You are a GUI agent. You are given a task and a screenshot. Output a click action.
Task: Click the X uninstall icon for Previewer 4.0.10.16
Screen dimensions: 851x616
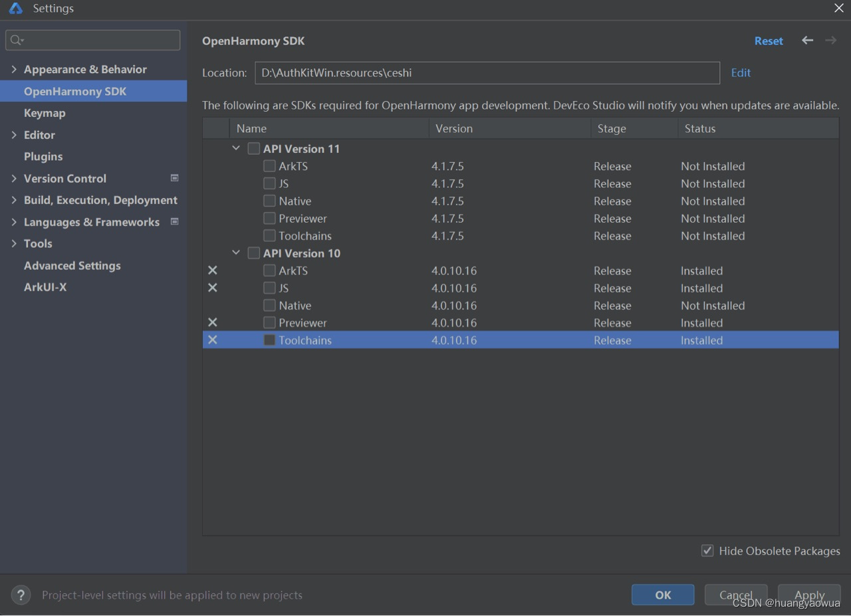(213, 322)
